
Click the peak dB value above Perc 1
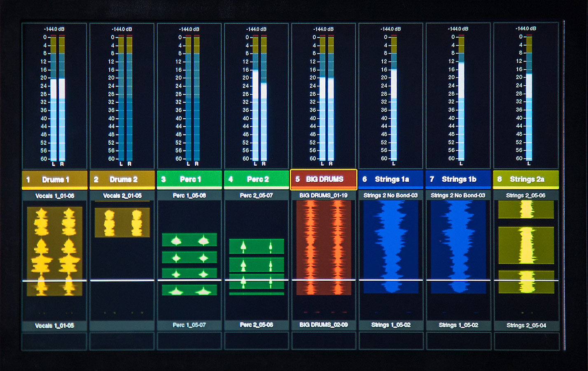tap(189, 29)
